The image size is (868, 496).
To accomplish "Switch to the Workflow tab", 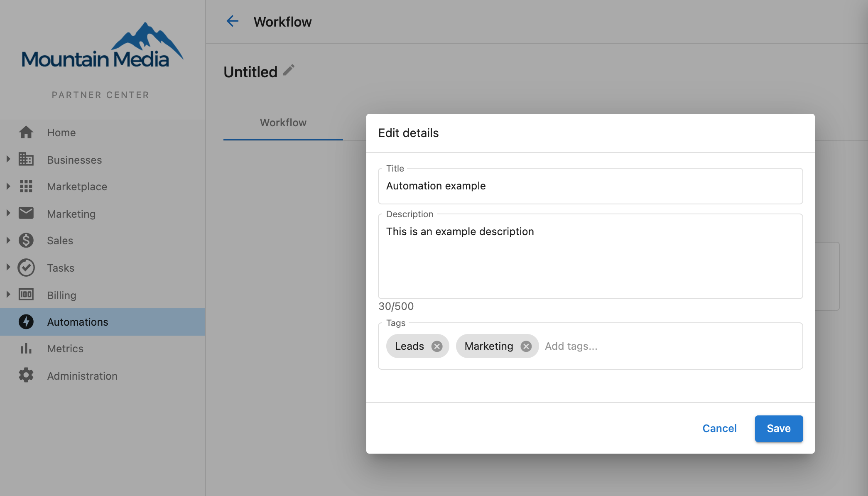I will 283,123.
